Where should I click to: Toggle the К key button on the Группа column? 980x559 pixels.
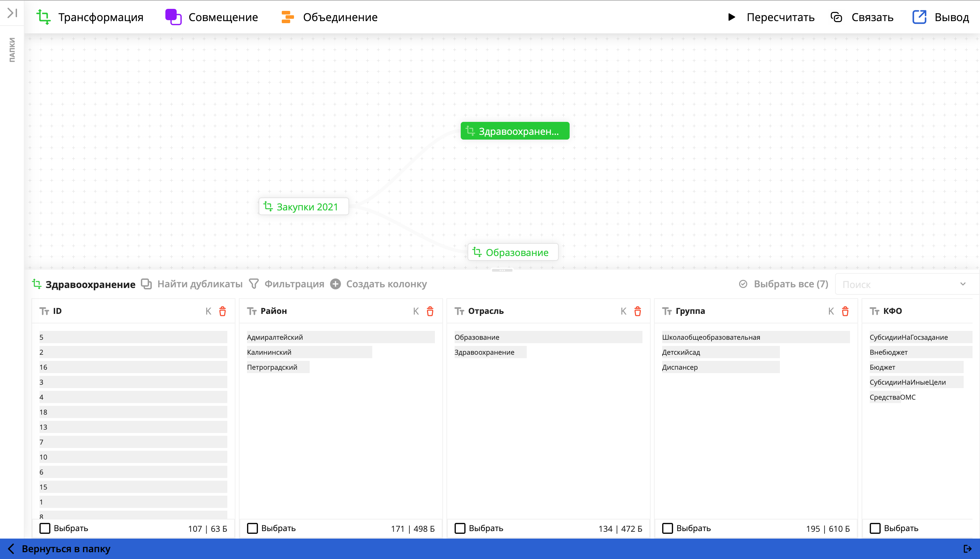tap(831, 312)
